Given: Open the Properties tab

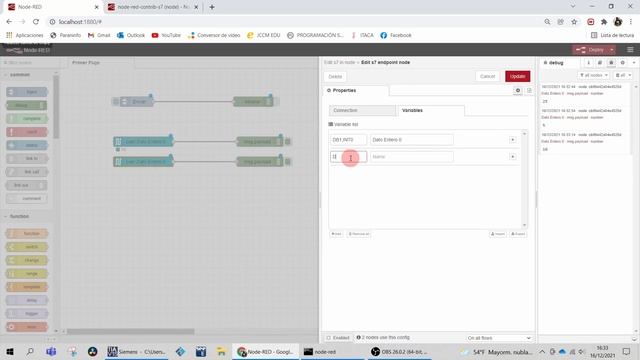Looking at the screenshot, I should click(x=355, y=90).
